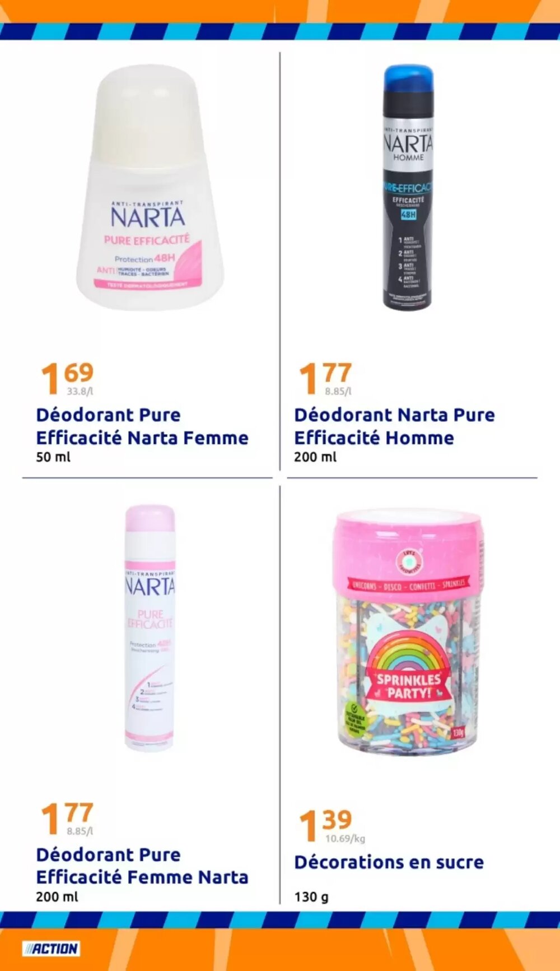Select the Déodorant Pure Efficacité Narta Femme title

tap(142, 426)
